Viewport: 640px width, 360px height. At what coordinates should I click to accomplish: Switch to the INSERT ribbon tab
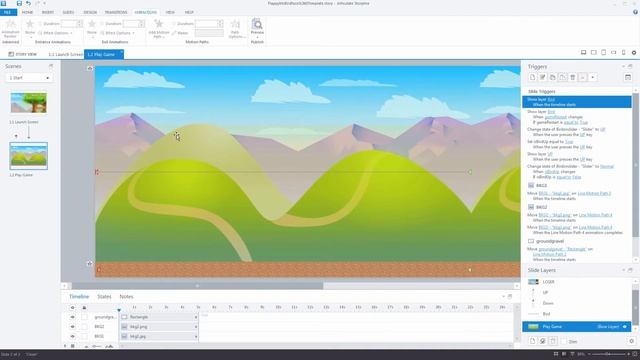[48, 12]
